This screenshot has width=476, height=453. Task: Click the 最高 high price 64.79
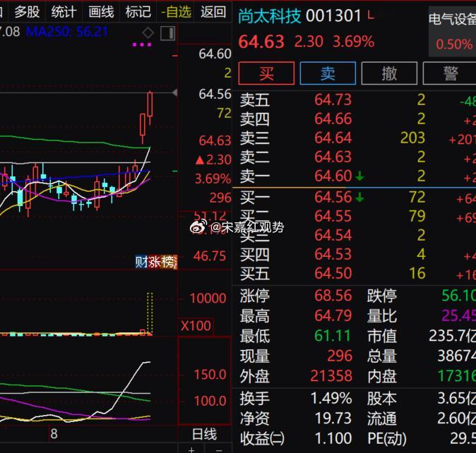(333, 316)
